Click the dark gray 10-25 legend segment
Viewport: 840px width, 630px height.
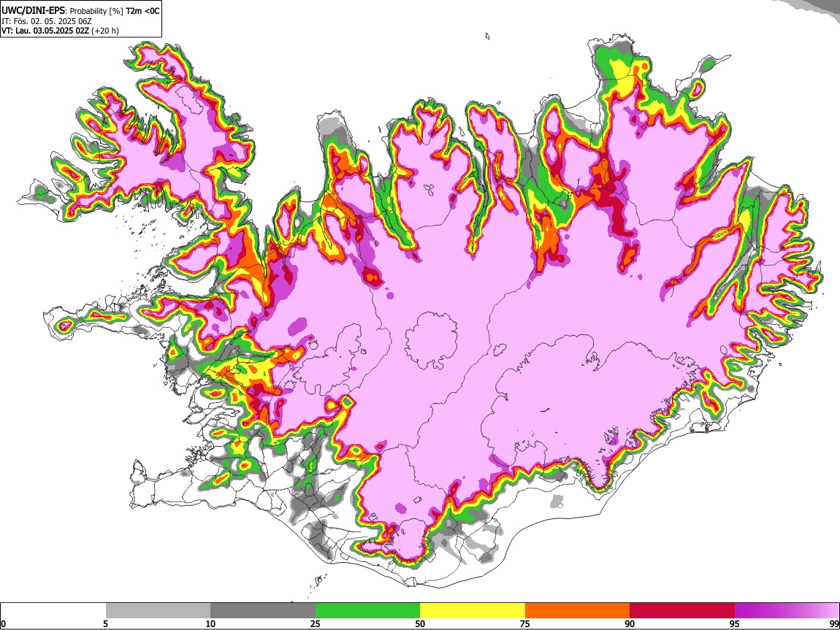[x=263, y=611]
